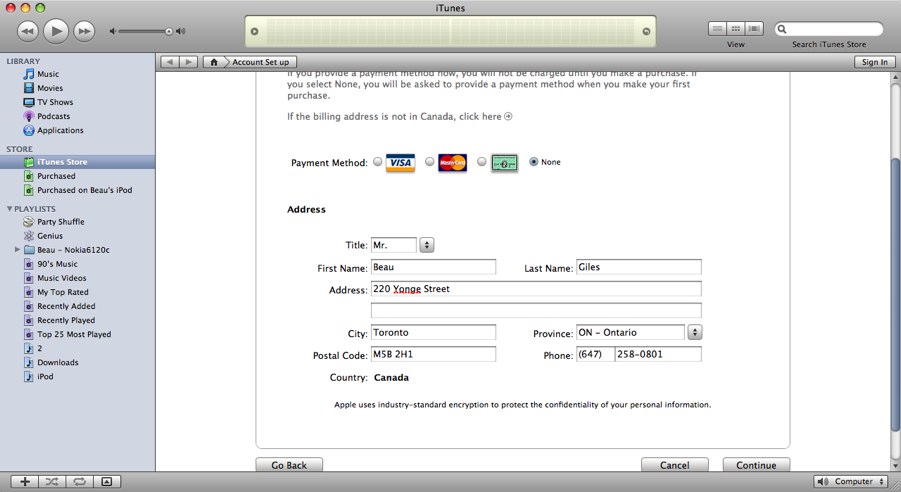Open Purchased on Beau's iPod
This screenshot has width=901, height=492.
(84, 190)
